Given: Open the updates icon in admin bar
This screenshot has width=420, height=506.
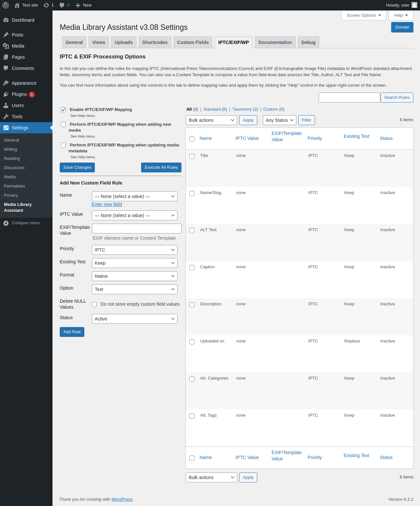Looking at the screenshot, I should click(x=46, y=5).
